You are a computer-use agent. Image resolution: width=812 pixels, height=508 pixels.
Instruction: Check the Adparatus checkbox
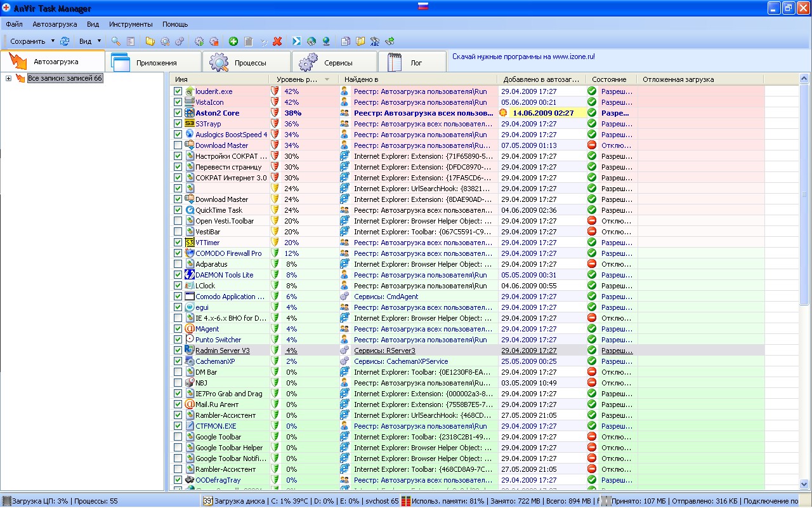tap(178, 264)
